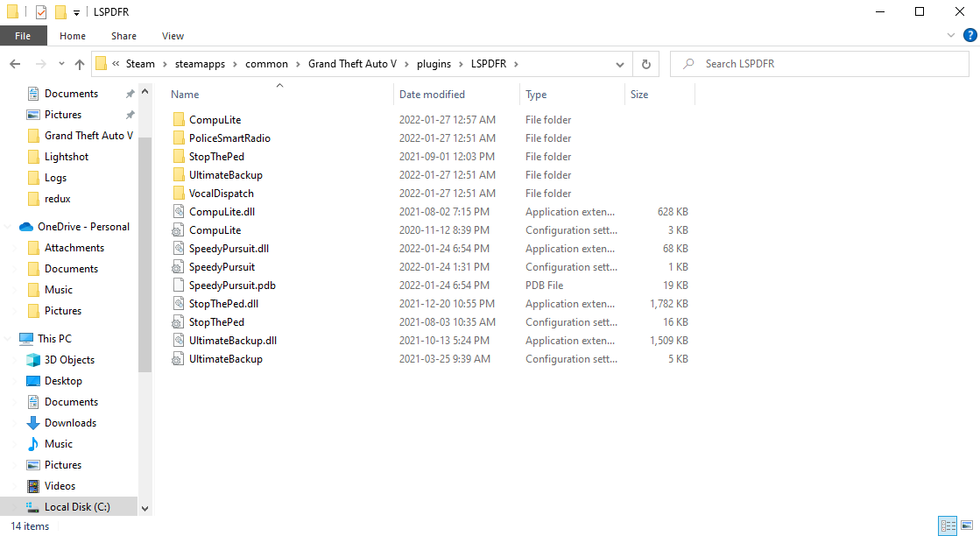Navigate to steamapps in breadcrumb
Viewport: 980px width, 536px height.
click(x=200, y=64)
